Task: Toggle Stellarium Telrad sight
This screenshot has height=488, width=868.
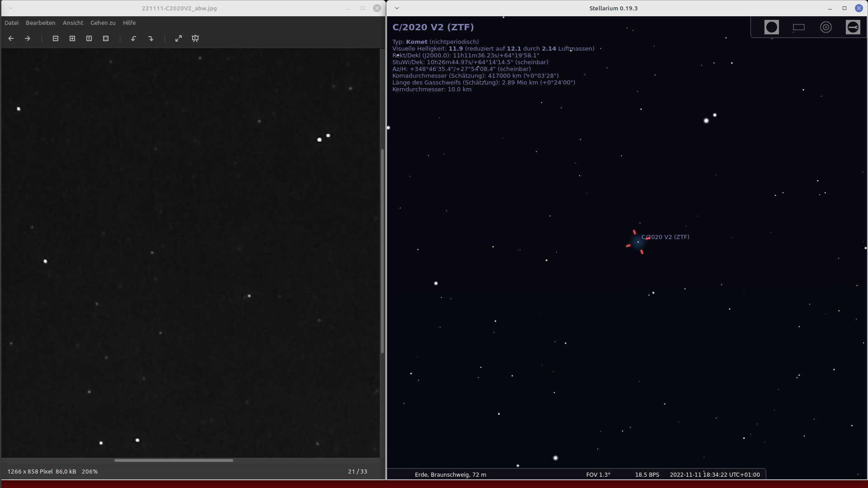Action: 826,27
